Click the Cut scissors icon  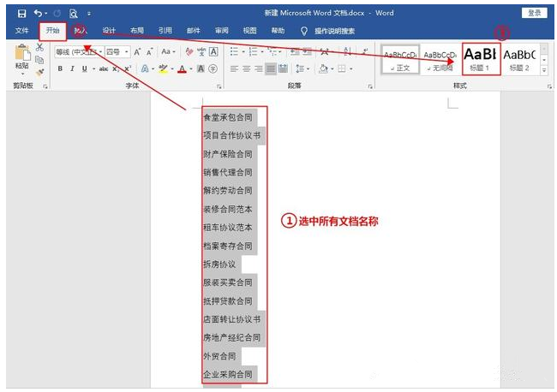tap(39, 48)
